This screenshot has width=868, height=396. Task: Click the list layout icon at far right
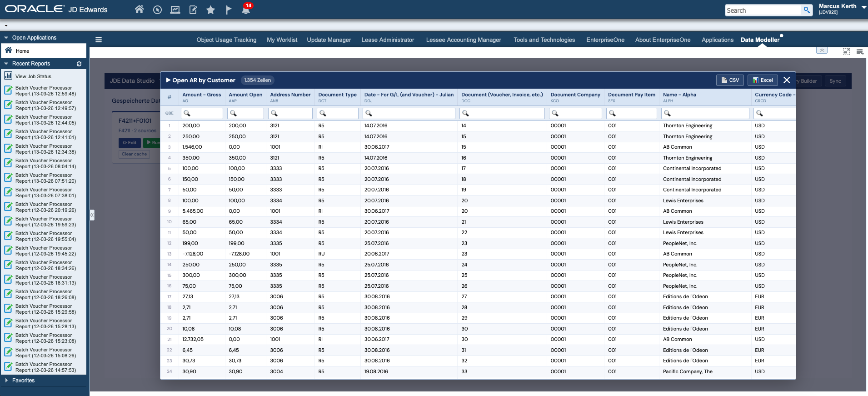click(860, 51)
